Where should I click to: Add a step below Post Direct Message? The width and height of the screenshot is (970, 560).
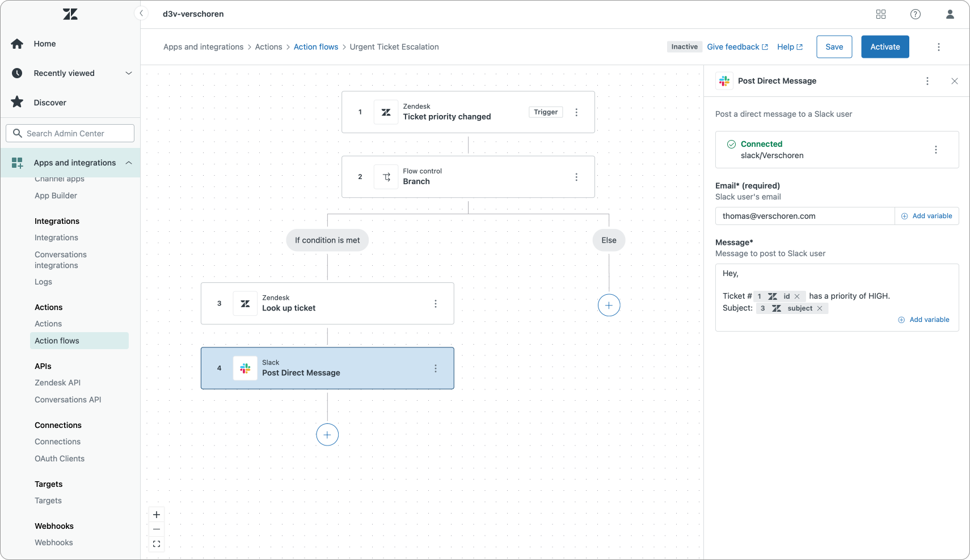pos(327,435)
